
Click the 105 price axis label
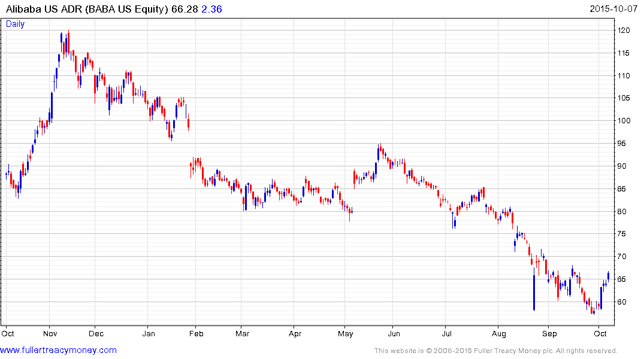(x=624, y=98)
